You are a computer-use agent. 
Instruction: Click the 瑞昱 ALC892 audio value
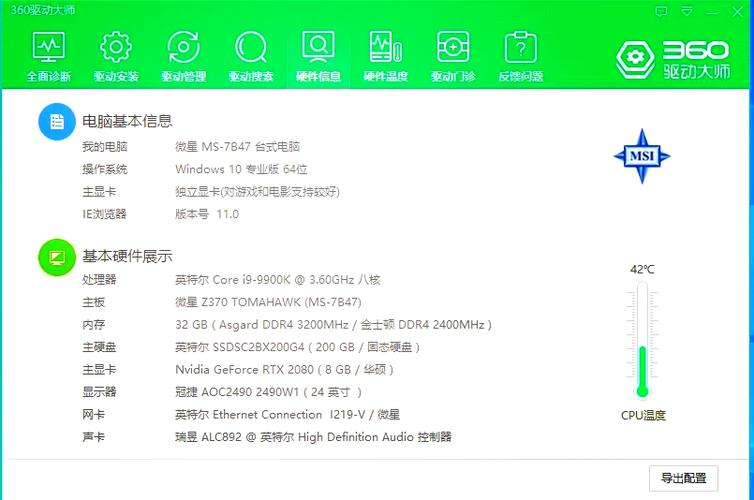point(313,437)
